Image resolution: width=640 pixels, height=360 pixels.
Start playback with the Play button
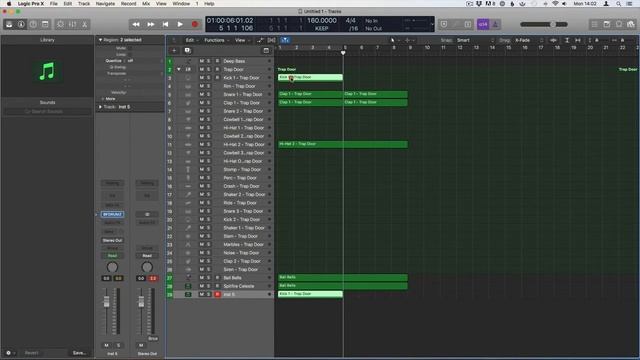click(x=180, y=24)
